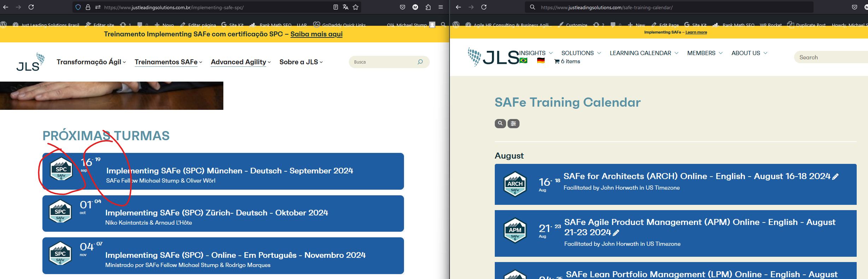The image size is (868, 279).
Task: Click the calendar search magnifier button
Action: [x=500, y=123]
